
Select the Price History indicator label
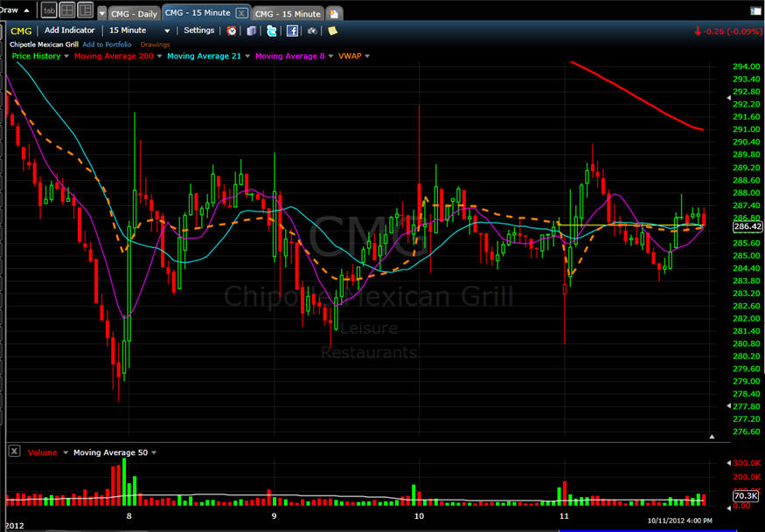36,56
